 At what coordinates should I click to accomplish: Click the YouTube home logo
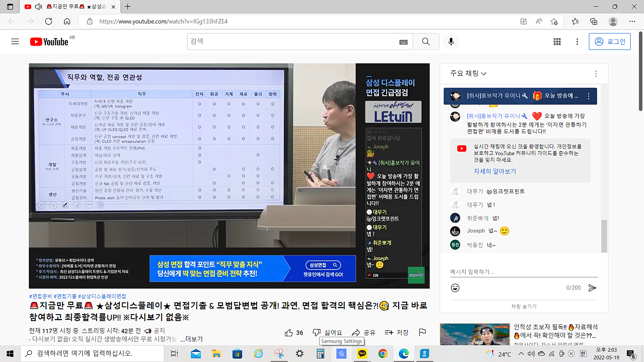click(x=49, y=41)
